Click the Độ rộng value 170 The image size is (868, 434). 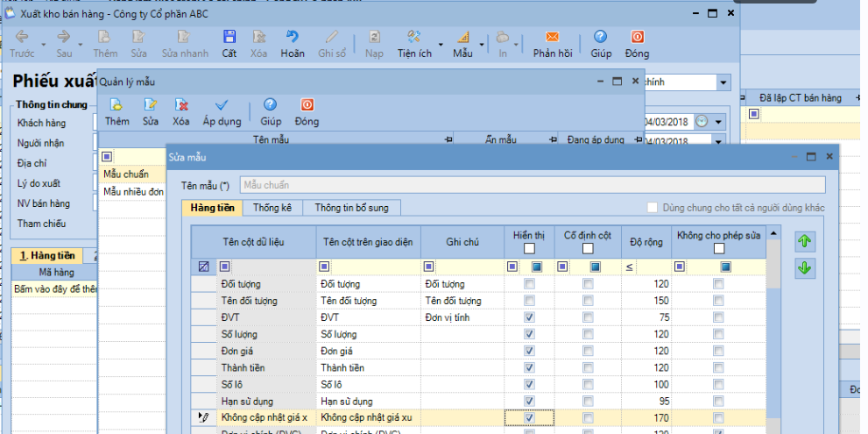646,417
